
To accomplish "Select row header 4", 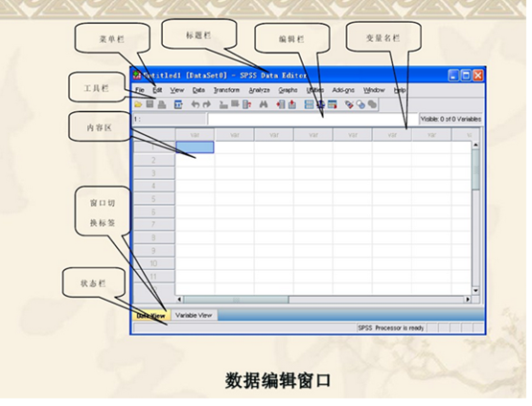I will (x=154, y=186).
